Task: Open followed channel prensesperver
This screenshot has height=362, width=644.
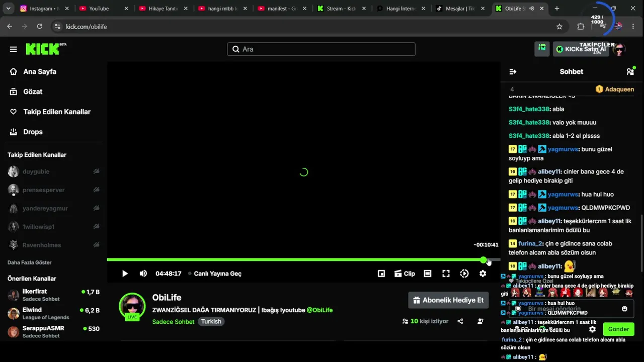Action: [x=54, y=190]
